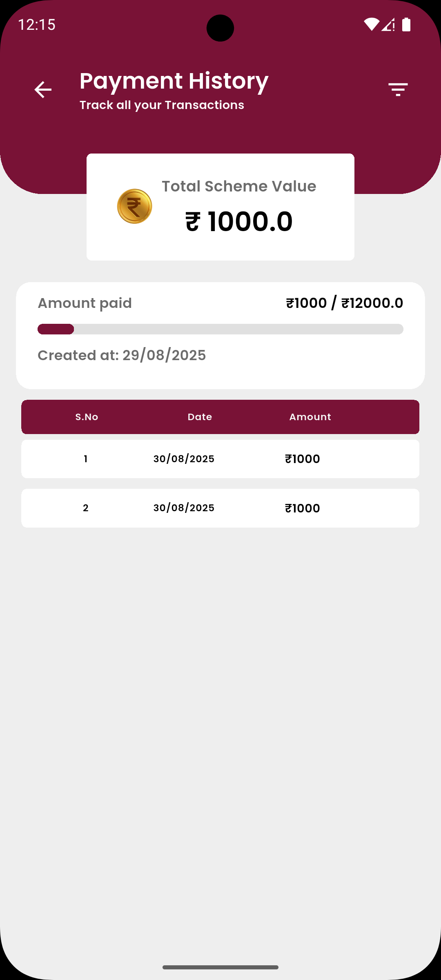Click the S.No column header
The height and width of the screenshot is (980, 441).
[x=87, y=417]
